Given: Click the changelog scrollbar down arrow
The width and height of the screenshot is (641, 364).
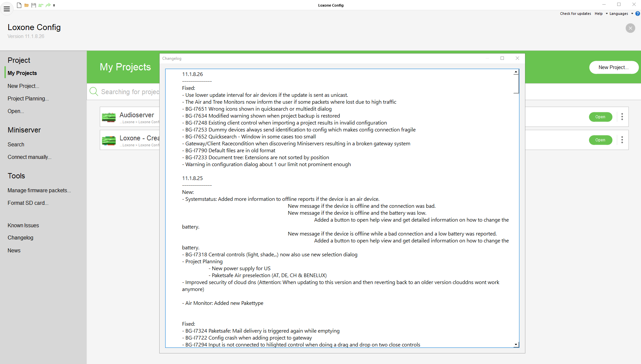Looking at the screenshot, I should pyautogui.click(x=516, y=345).
